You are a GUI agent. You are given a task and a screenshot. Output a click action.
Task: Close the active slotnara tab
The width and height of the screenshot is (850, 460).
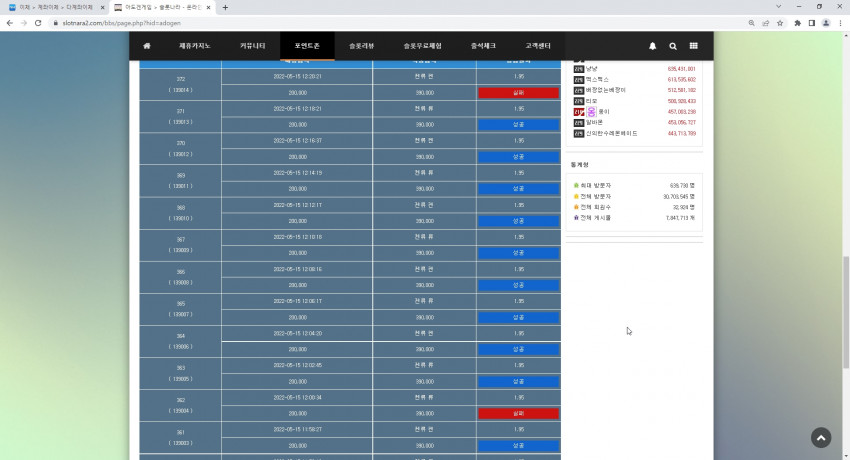pyautogui.click(x=208, y=8)
